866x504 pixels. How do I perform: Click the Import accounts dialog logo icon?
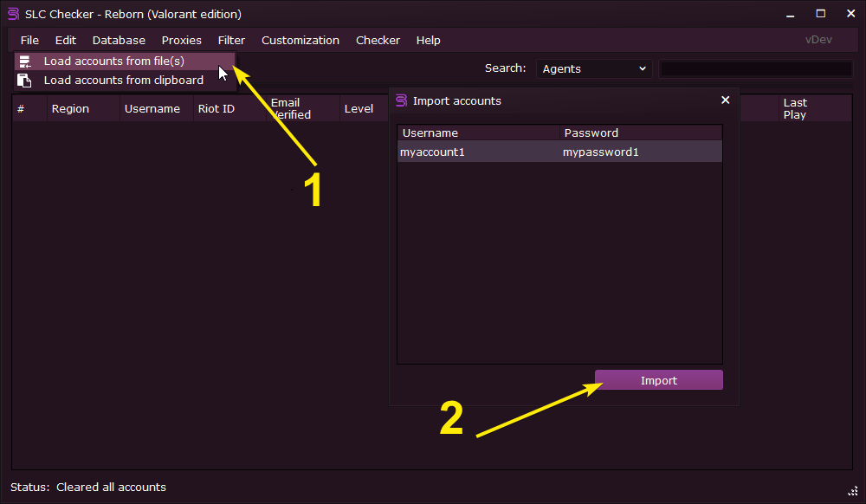click(402, 100)
